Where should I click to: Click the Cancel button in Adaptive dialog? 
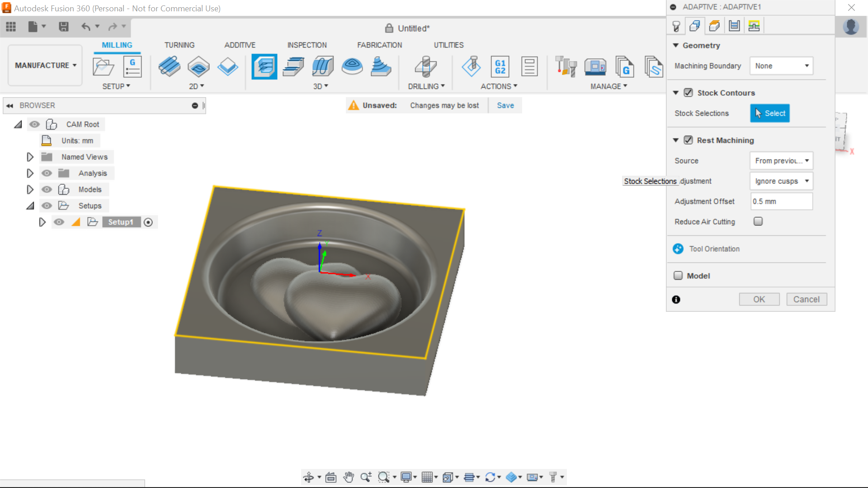point(806,299)
